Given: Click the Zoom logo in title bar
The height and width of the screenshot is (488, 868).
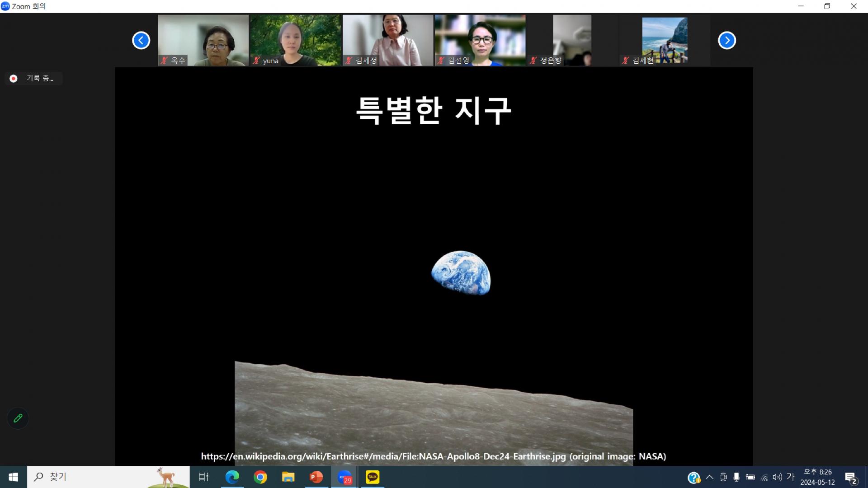Looking at the screenshot, I should tap(5, 6).
